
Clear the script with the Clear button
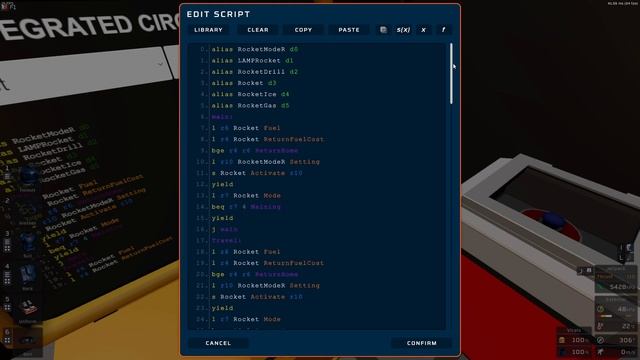[258, 30]
